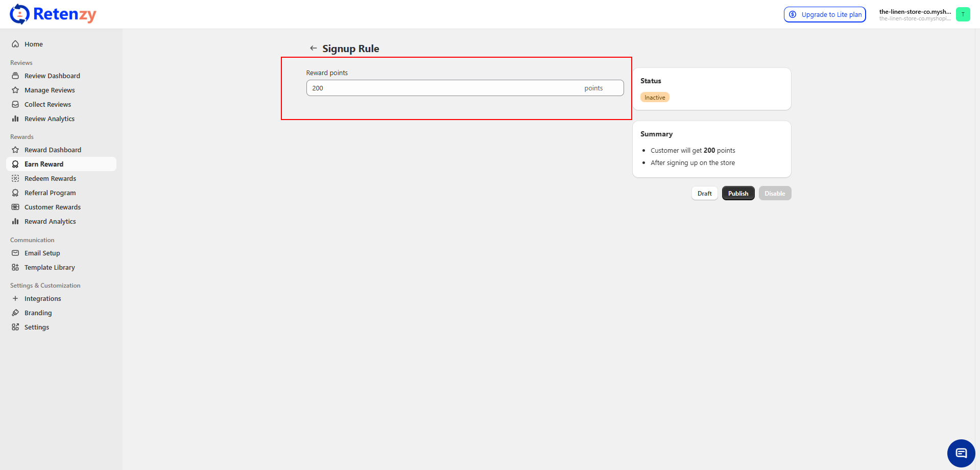Image resolution: width=980 pixels, height=470 pixels.
Task: Click the Retenzy logo
Action: (53, 14)
